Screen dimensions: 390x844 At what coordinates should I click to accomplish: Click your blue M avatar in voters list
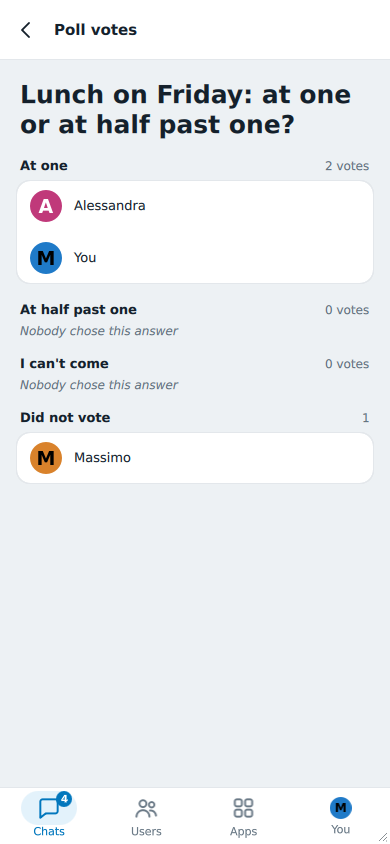46,258
